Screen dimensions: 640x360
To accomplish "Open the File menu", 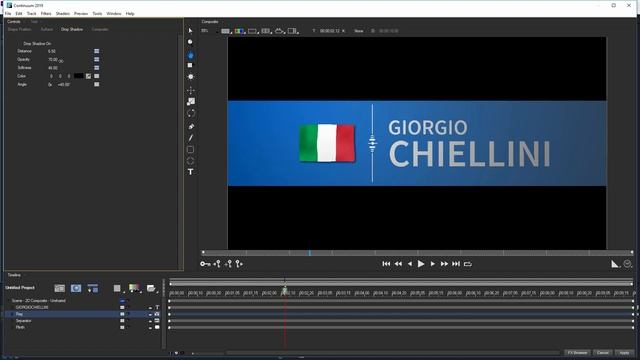I will (x=8, y=13).
